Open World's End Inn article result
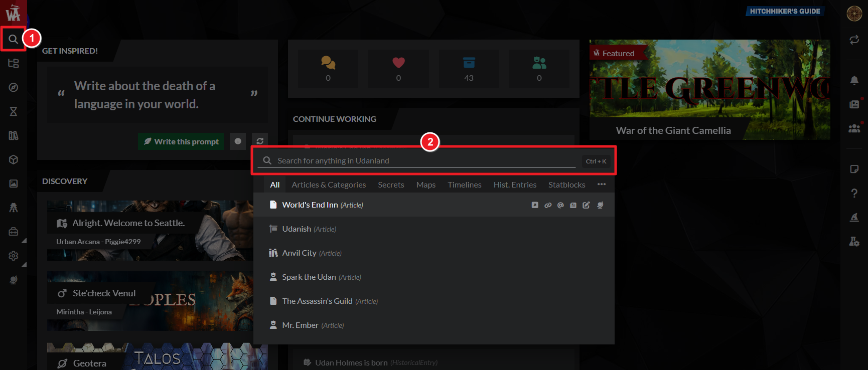Screen dimensions: 868x370 (x=434, y=205)
